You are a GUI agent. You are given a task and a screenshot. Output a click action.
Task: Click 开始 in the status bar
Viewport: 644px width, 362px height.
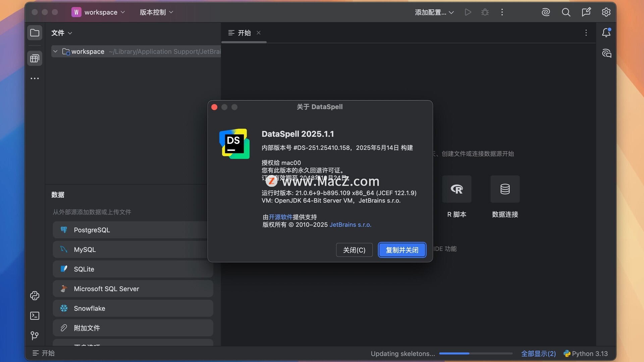point(44,353)
